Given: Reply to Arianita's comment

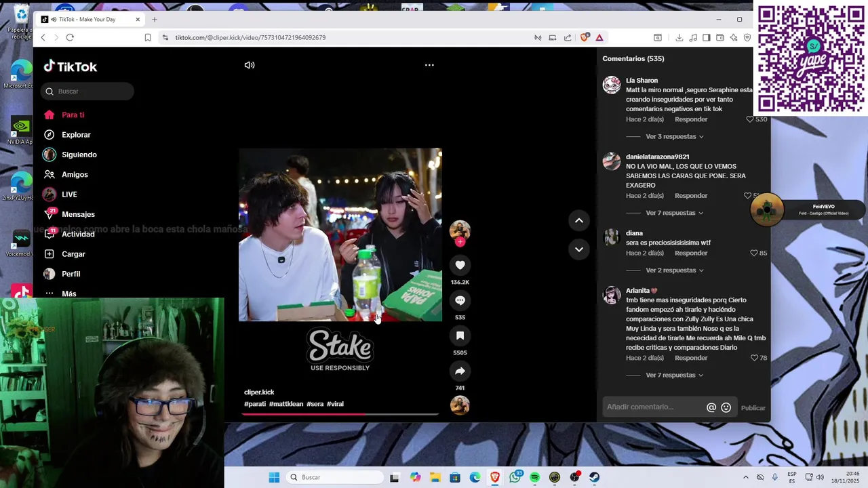Looking at the screenshot, I should tap(691, 358).
